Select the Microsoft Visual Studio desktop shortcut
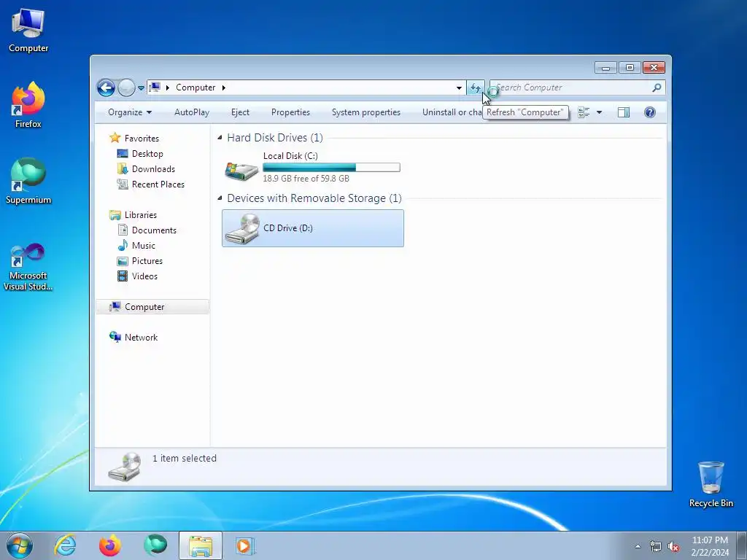747x560 pixels. (28, 267)
